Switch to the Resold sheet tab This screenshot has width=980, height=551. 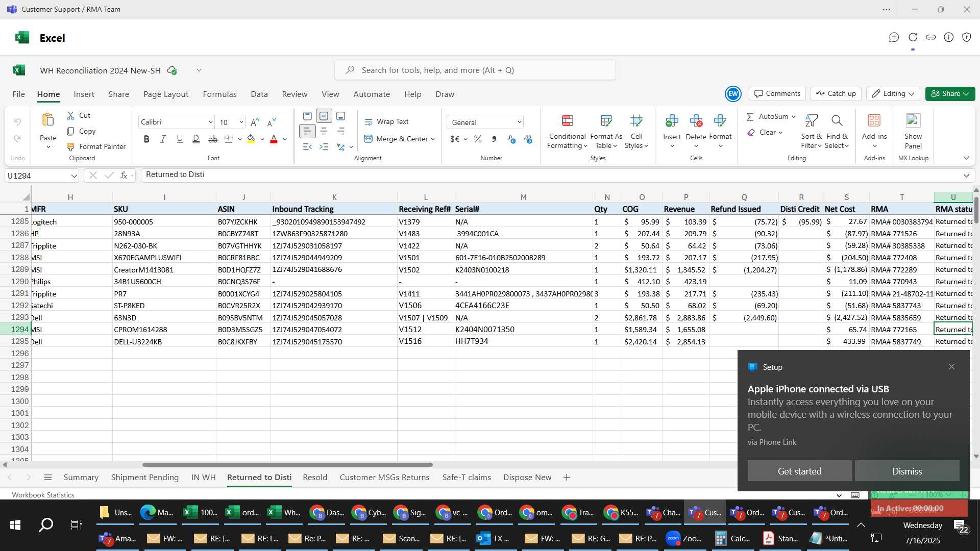tap(315, 478)
